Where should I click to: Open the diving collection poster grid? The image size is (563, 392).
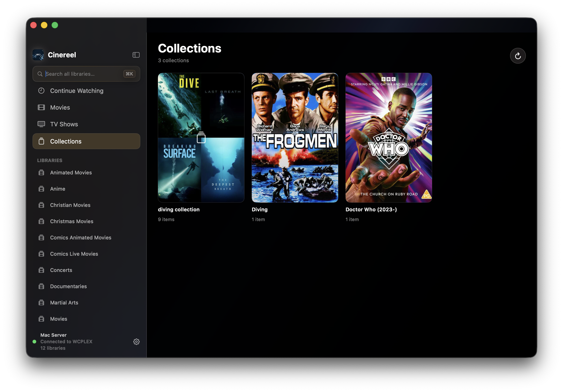[201, 137]
